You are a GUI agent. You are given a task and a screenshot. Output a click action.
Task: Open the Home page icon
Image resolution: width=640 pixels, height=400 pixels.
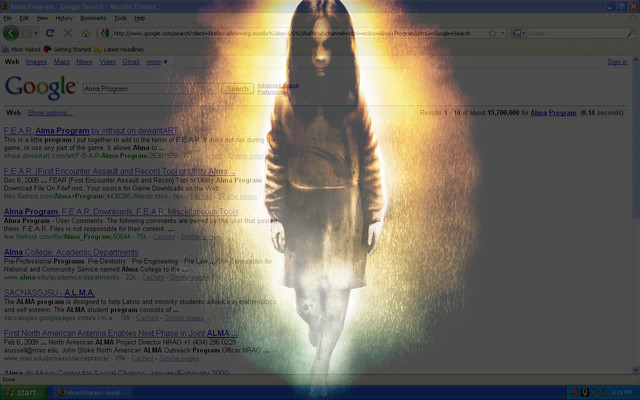[x=86, y=33]
